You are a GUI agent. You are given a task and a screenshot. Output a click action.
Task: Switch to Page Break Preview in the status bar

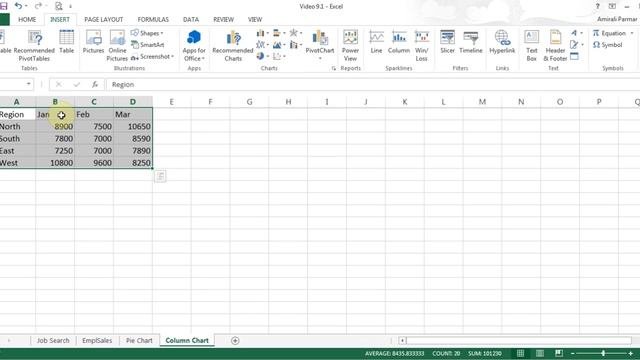[559, 353]
